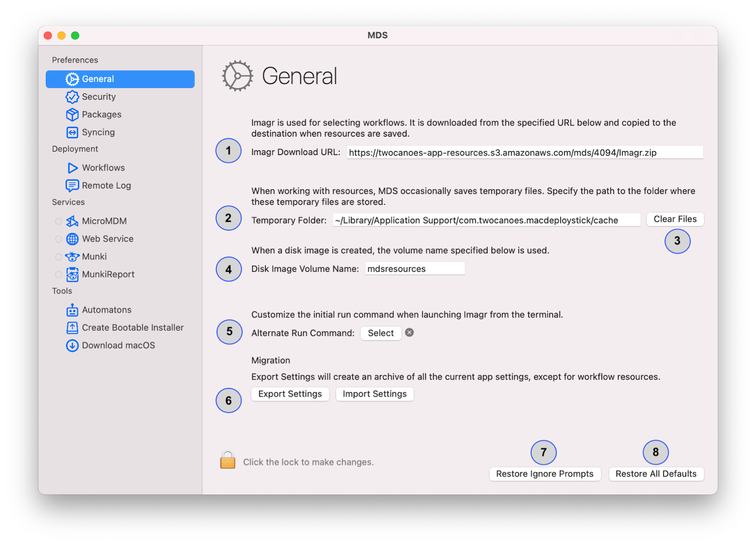
Task: Clear the Alternate Run Command selection
Action: 410,333
